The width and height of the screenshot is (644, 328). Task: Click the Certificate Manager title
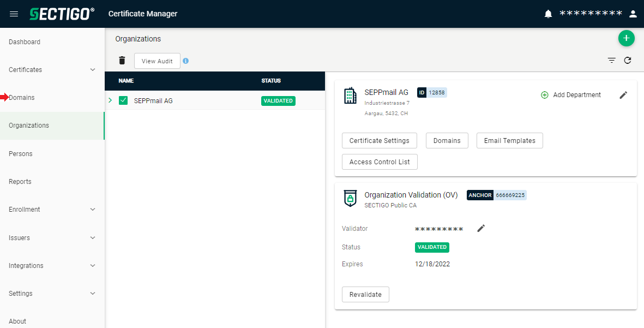point(143,14)
